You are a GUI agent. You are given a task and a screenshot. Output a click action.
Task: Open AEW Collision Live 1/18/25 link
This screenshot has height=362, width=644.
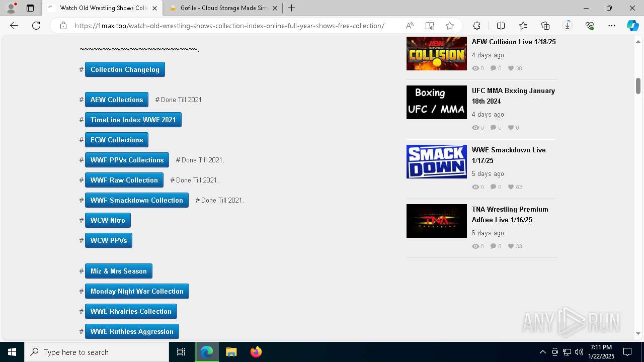514,42
